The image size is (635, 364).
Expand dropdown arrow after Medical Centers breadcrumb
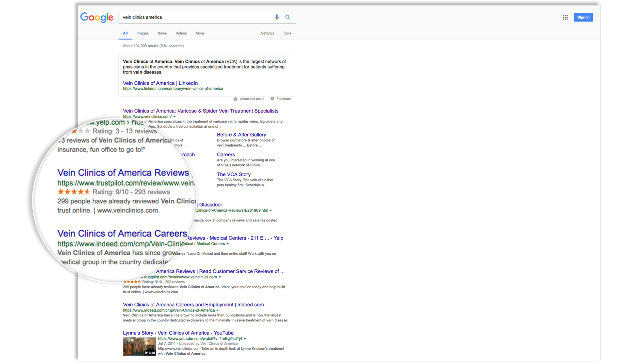pos(228,244)
